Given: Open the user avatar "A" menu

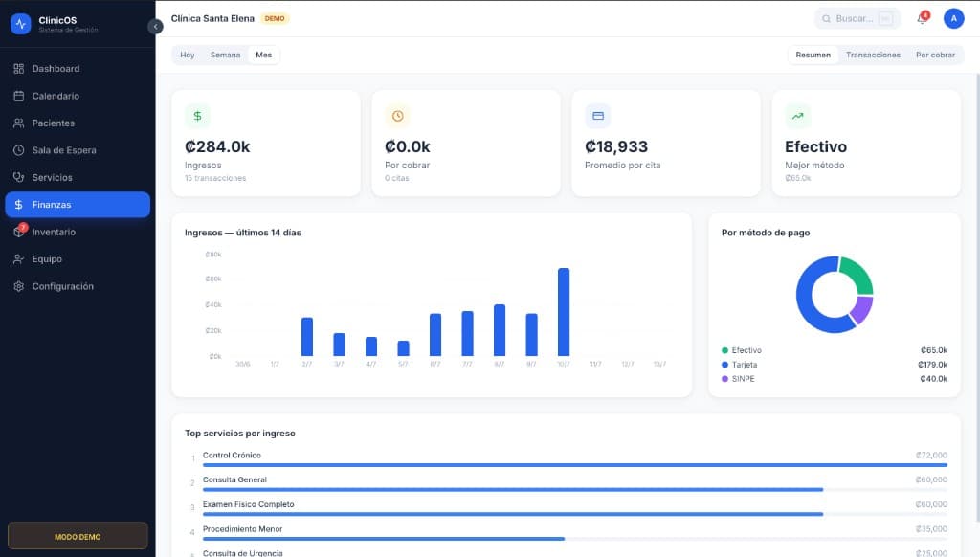Looking at the screenshot, I should click(x=954, y=19).
